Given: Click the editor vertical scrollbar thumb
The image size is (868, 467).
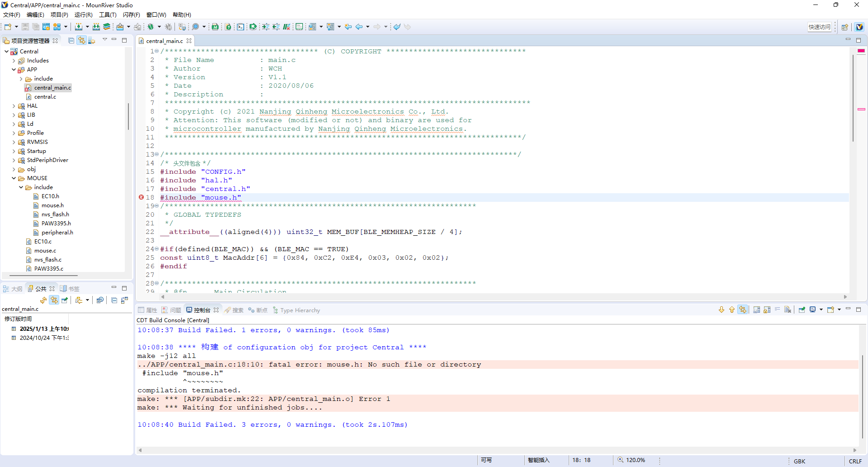Looking at the screenshot, I should click(x=853, y=97).
